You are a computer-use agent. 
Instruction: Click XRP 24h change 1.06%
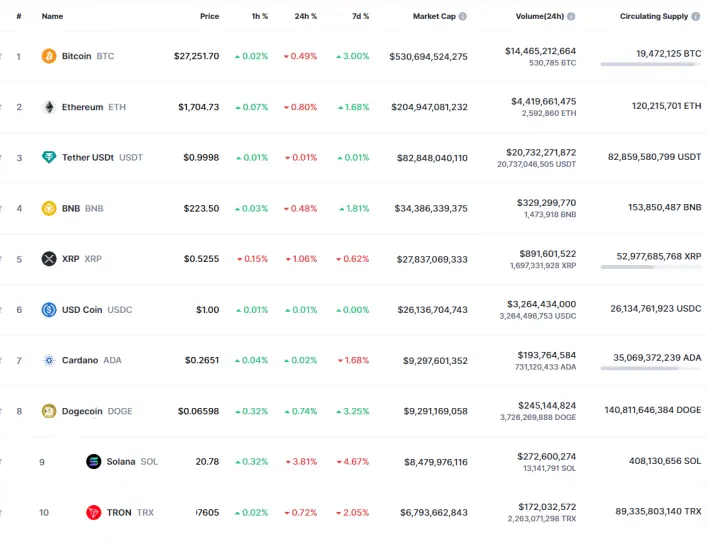pos(302,259)
